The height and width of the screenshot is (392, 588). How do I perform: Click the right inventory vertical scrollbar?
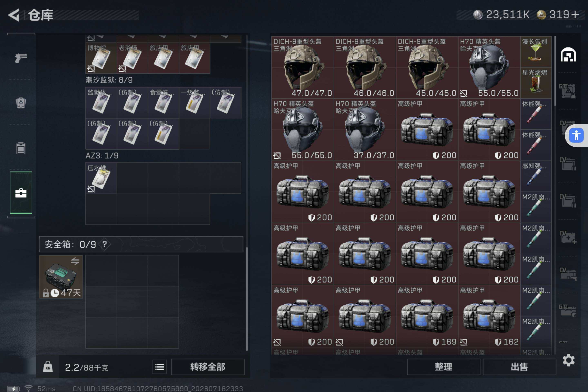click(555, 71)
